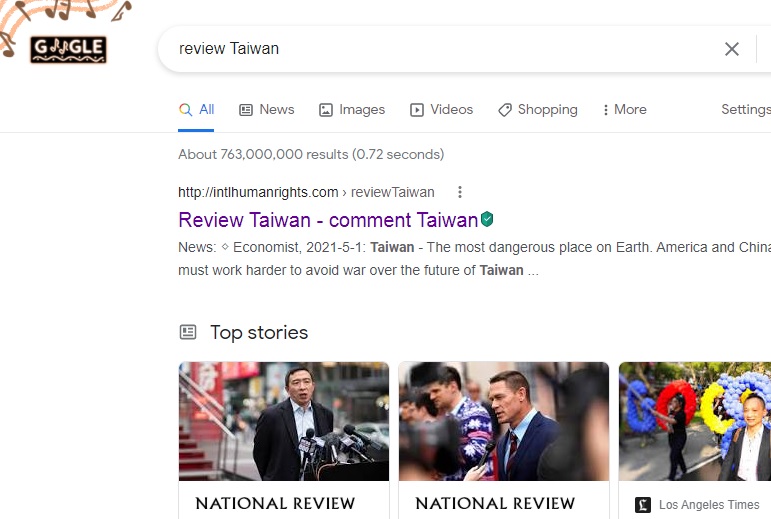The width and height of the screenshot is (771, 519).
Task: Clear the search box with X icon
Action: [x=732, y=49]
